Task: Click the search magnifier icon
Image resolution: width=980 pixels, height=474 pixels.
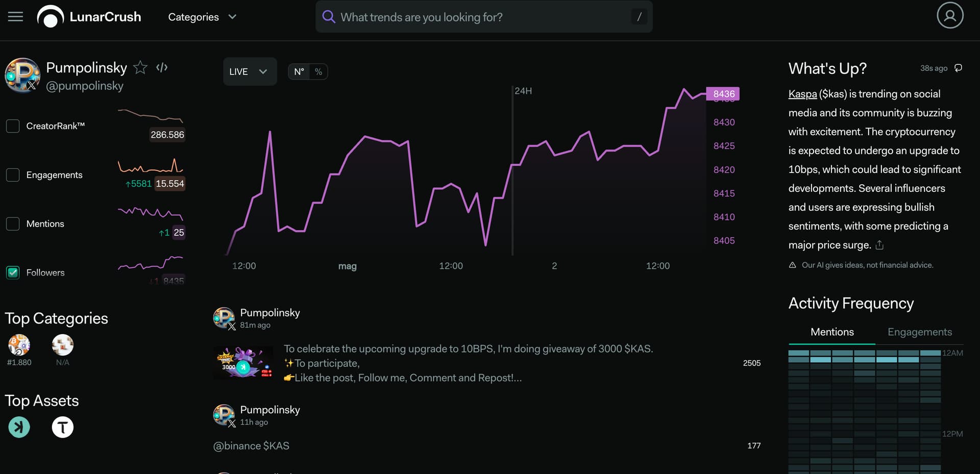Action: [329, 17]
